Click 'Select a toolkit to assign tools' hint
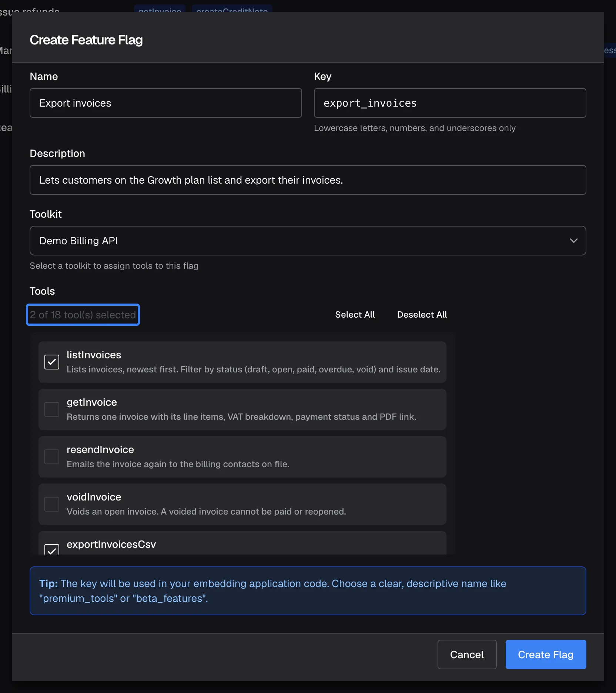Screen dimensions: 616x693 pos(114,266)
